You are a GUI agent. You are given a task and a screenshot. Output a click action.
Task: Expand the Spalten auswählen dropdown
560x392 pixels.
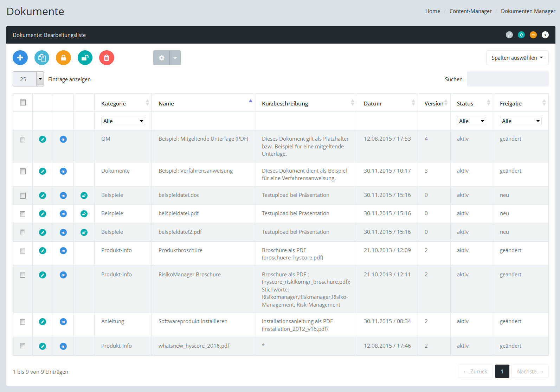click(x=517, y=58)
